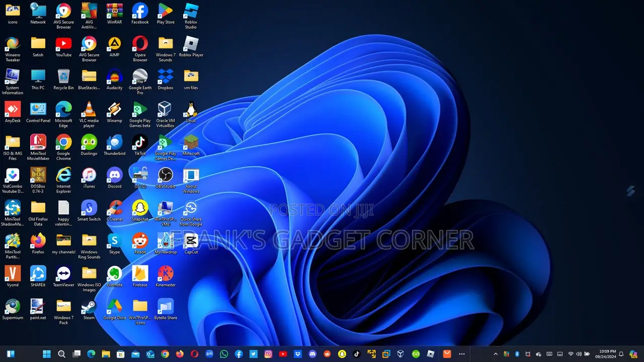Select the Winamp desktop icon
The image size is (644, 362).
[115, 112]
